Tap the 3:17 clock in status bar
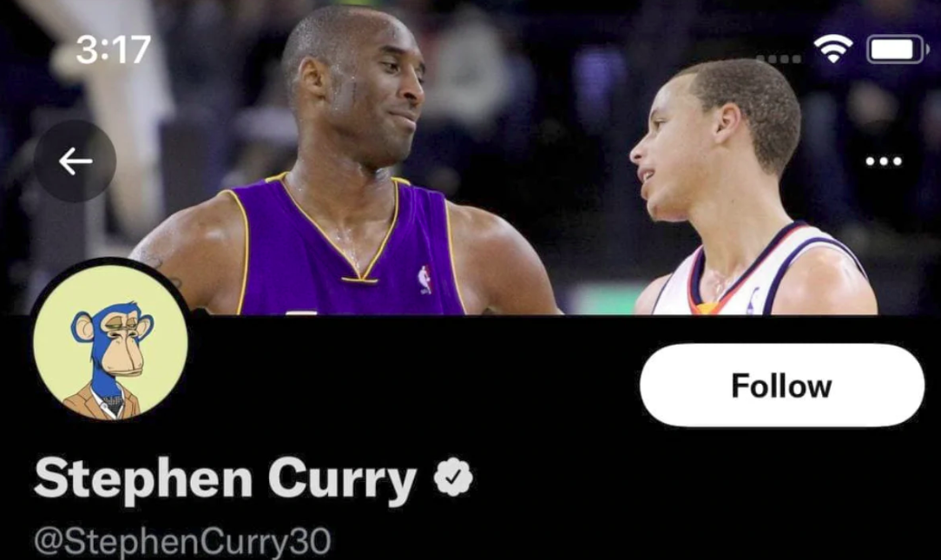Viewport: 941px width, 560px height. click(x=113, y=49)
